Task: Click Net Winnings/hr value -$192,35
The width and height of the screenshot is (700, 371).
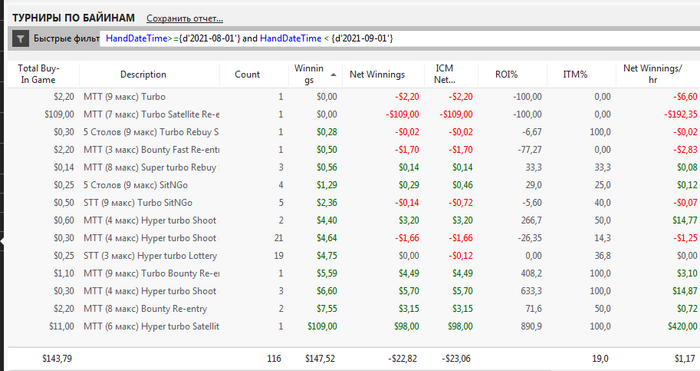Action: (680, 114)
